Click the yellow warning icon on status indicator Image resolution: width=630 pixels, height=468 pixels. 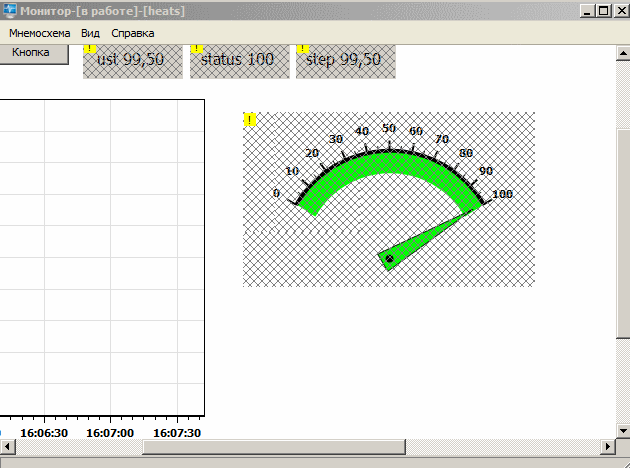point(196,49)
